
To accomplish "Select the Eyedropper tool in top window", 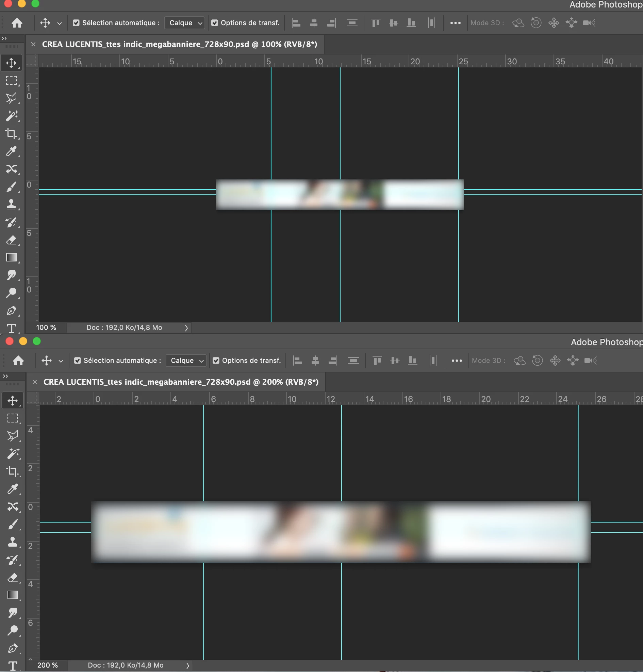I will (x=11, y=151).
